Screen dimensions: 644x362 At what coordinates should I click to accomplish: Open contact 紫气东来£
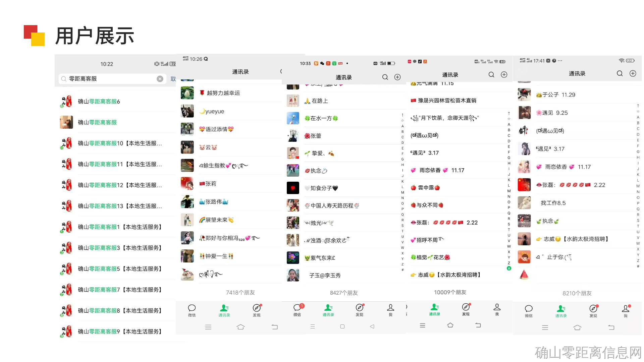[344, 258]
